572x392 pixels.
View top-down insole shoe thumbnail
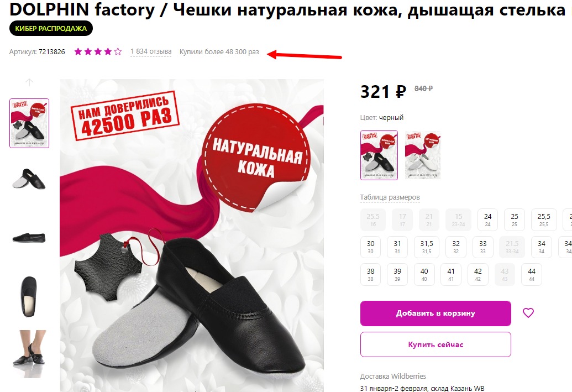(29, 296)
